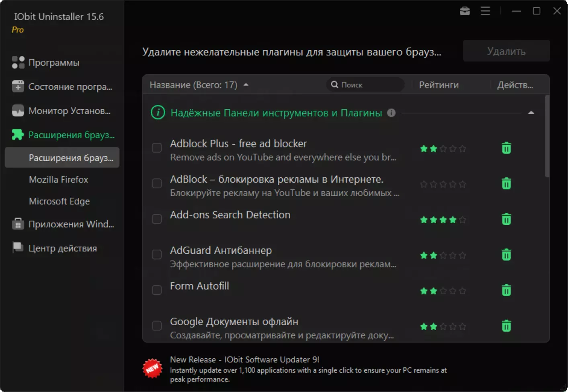Viewport: 568px width, 392px height.
Task: Delete AdBlock – блокировка рекламы via trash icon
Action: [x=506, y=183]
